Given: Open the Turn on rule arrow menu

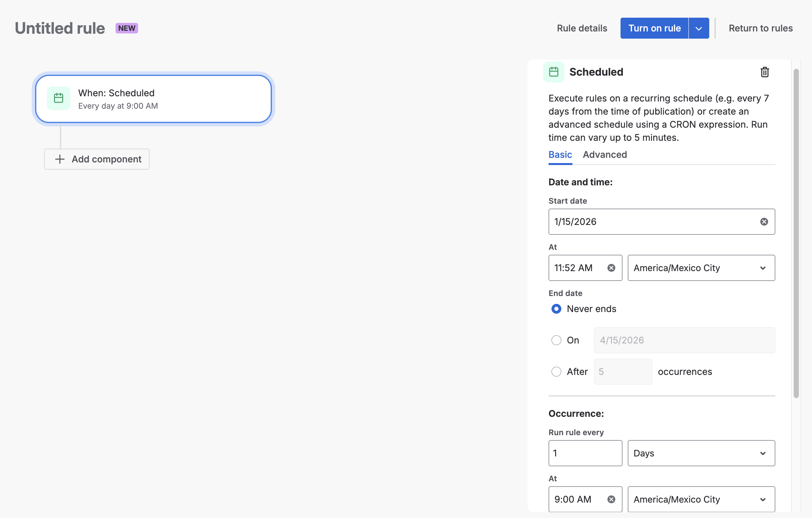Looking at the screenshot, I should [x=698, y=28].
